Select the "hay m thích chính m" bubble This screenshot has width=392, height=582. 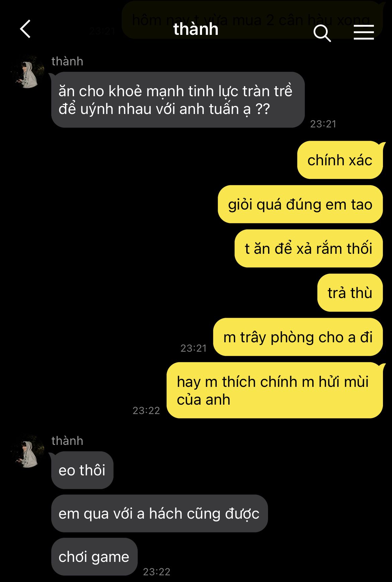tap(275, 390)
